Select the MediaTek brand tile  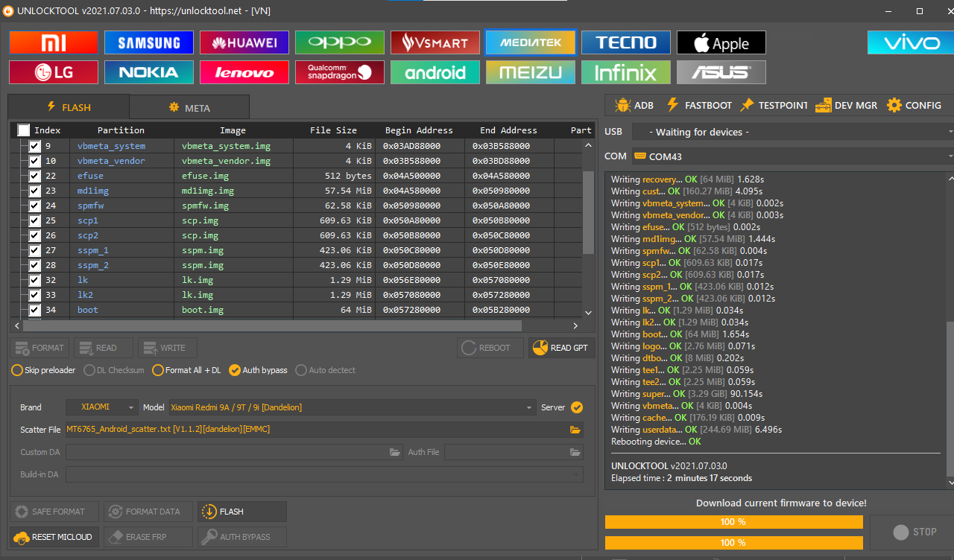point(531,42)
